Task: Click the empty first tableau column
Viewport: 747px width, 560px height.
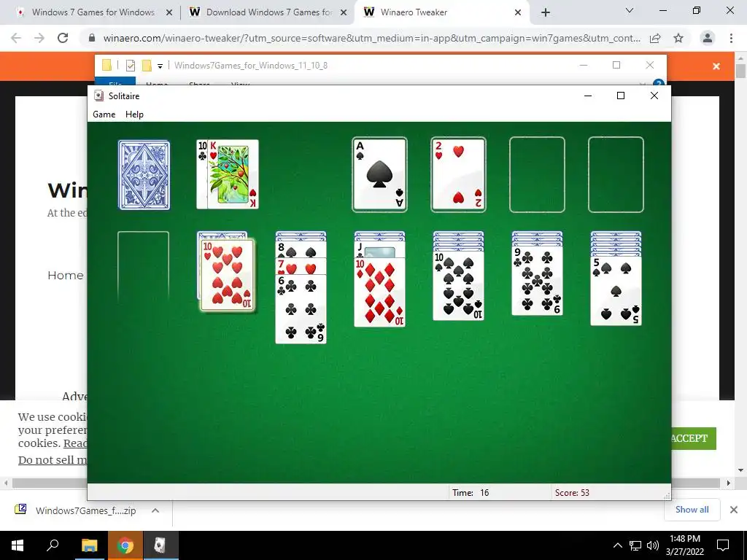Action: point(144,267)
